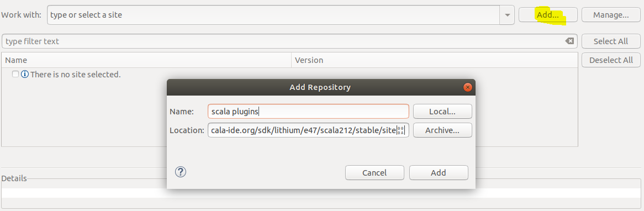Choose Select All

pos(611,41)
